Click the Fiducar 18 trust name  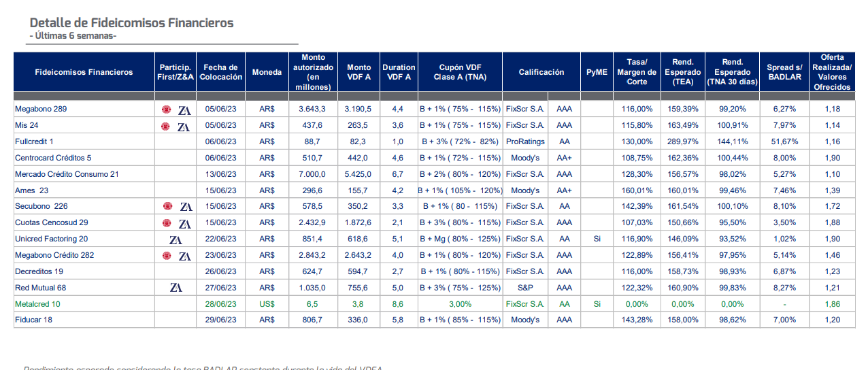click(x=34, y=320)
